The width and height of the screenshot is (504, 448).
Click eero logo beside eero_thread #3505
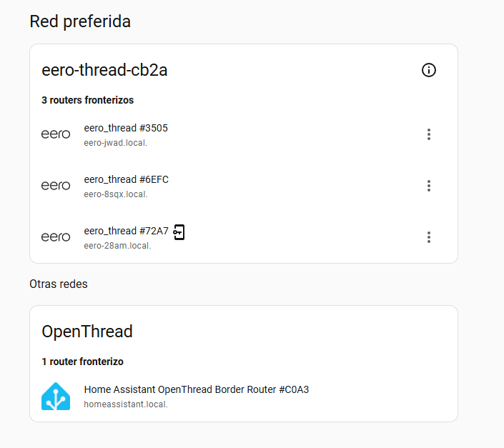click(x=56, y=134)
